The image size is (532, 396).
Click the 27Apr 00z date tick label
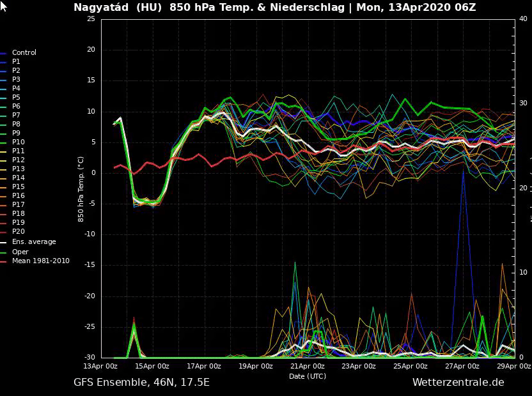462,367
